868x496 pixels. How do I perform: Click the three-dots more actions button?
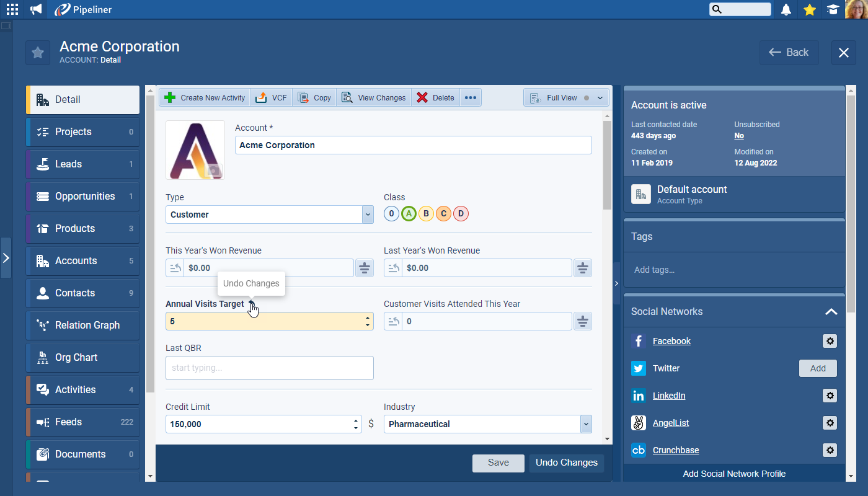coord(471,98)
